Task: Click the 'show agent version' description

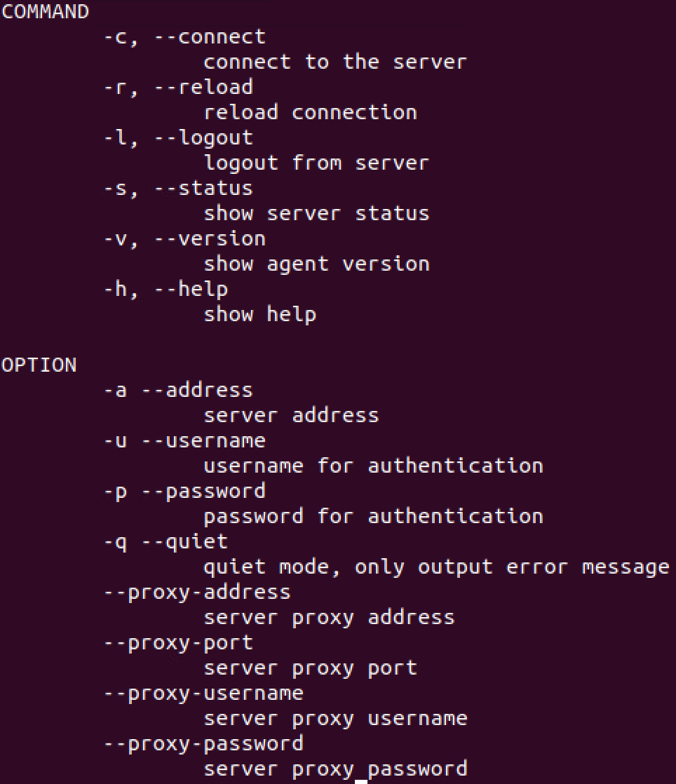Action: (316, 264)
